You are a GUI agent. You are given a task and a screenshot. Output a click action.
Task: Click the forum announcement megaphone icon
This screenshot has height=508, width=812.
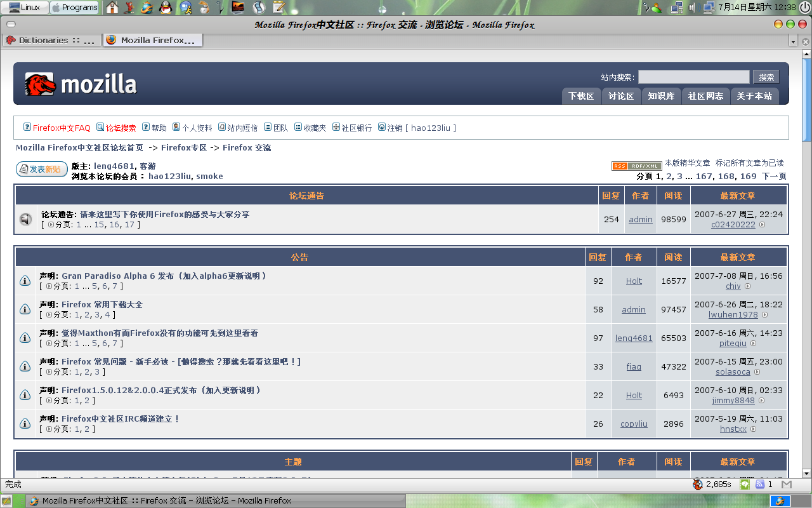click(x=25, y=219)
